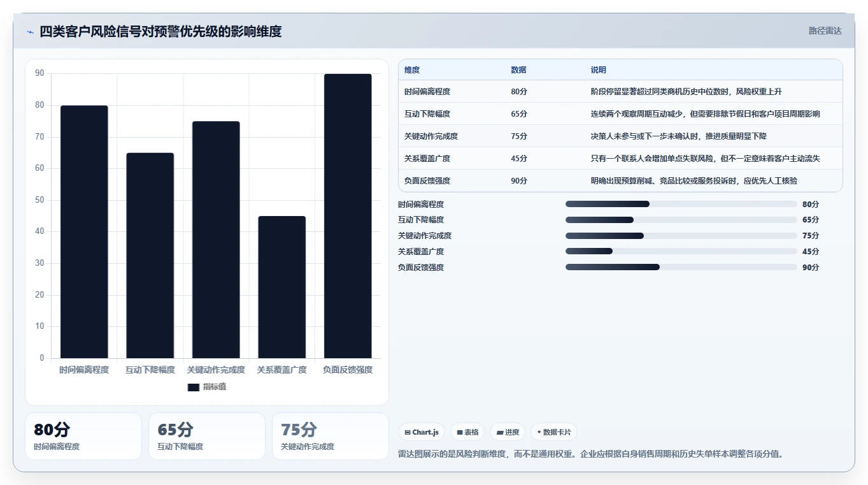Screen dimensions: 868x485
Task: Click the 80分 value beside progress bar
Action: 811,205
